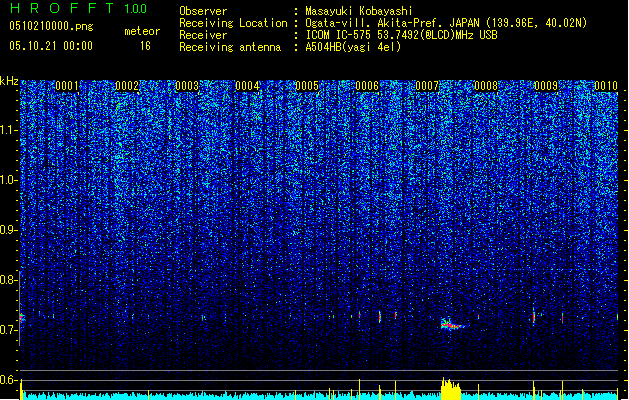Click the time marker 0009

coord(546,86)
